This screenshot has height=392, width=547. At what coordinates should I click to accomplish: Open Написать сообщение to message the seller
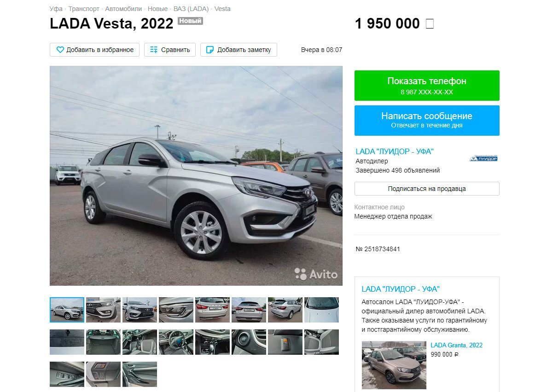(427, 121)
